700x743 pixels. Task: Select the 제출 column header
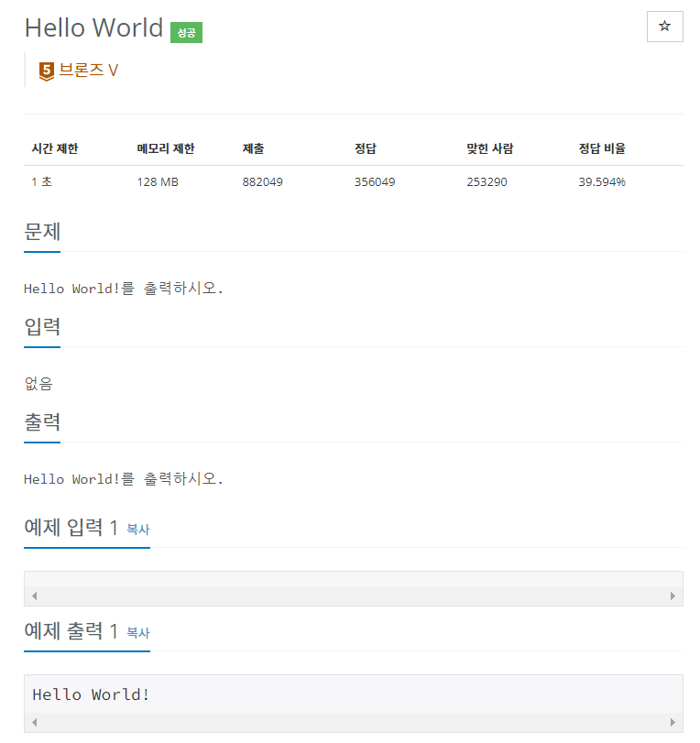(253, 148)
